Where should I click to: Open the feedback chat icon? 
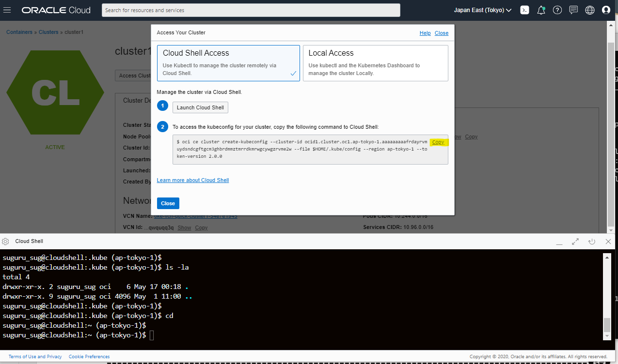point(573,10)
